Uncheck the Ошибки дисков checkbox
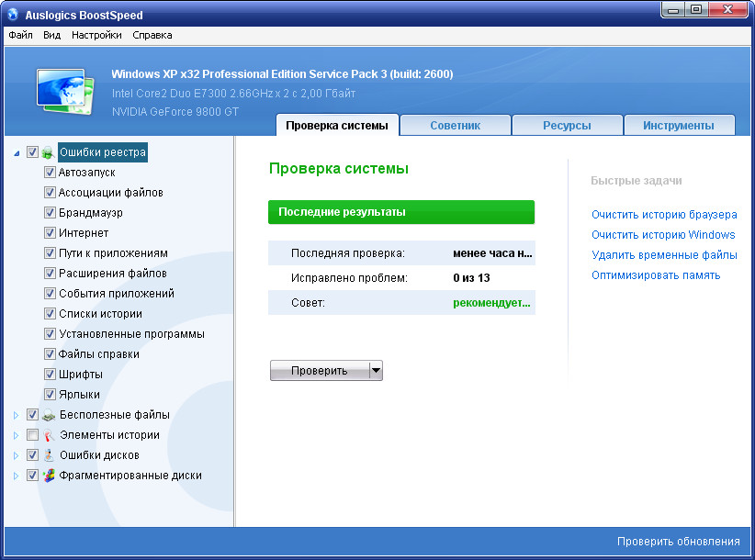755x560 pixels. click(32, 455)
